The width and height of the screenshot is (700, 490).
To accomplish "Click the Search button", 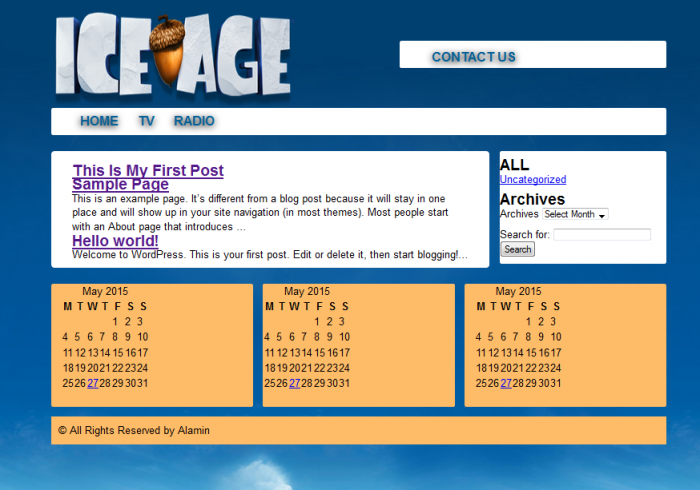I will [518, 249].
